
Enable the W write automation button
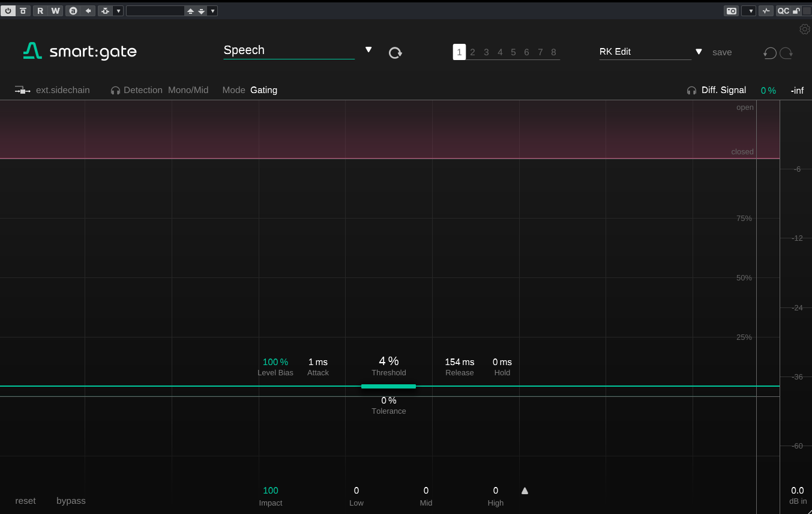pos(55,11)
